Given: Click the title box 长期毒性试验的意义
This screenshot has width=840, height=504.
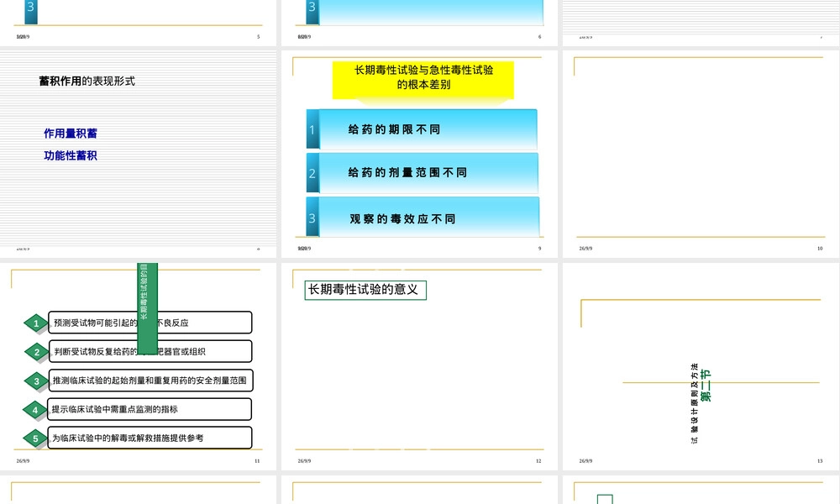Looking at the screenshot, I should pyautogui.click(x=365, y=290).
